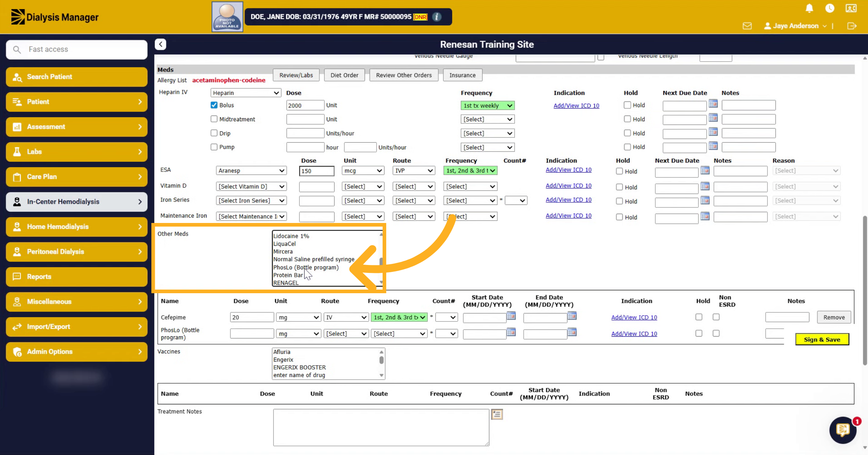
Task: Click the Diet Order button
Action: [x=344, y=75]
